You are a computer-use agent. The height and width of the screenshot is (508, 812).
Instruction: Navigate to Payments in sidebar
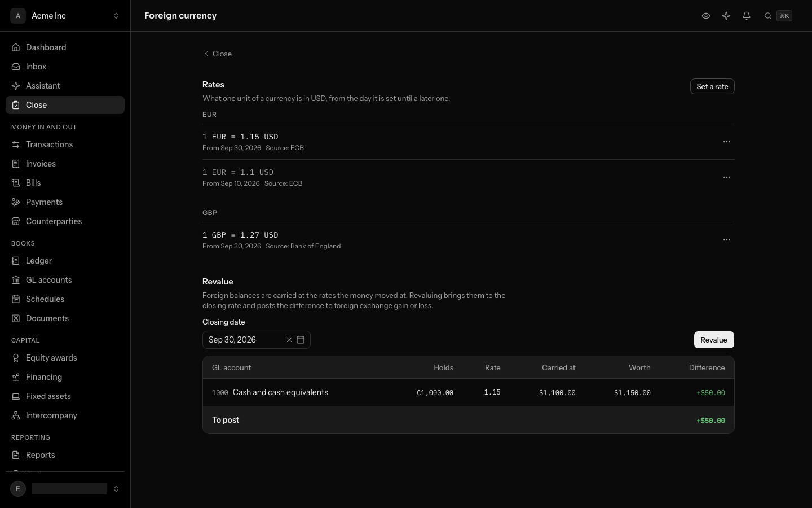pyautogui.click(x=65, y=202)
